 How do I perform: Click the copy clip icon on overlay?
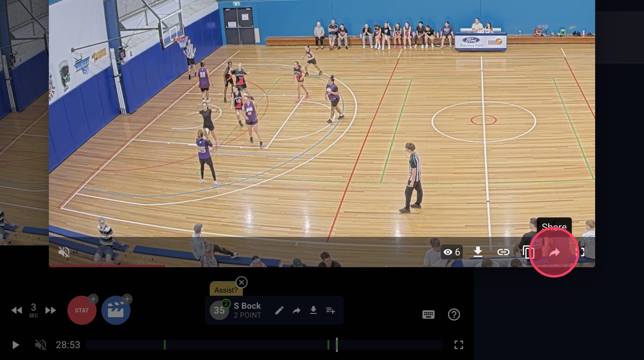528,252
